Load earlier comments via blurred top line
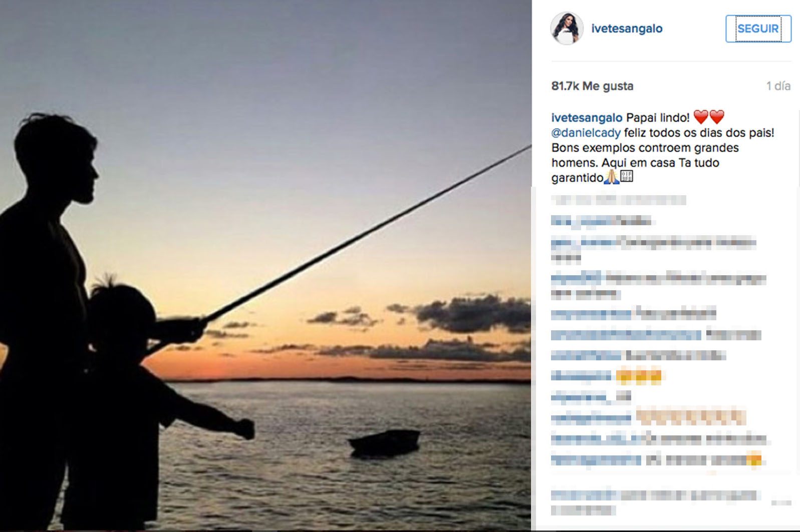Screen dimensions: 800x532 pos(619,200)
